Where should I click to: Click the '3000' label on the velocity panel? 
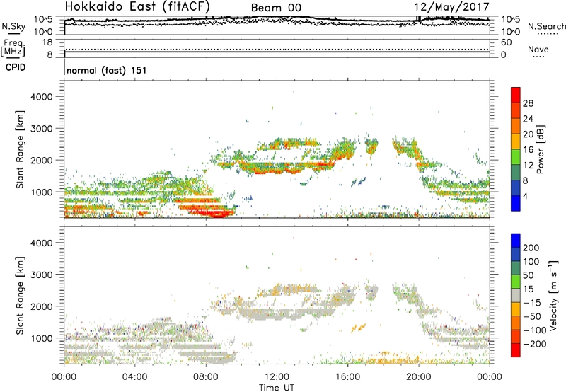pyautogui.click(x=42, y=275)
